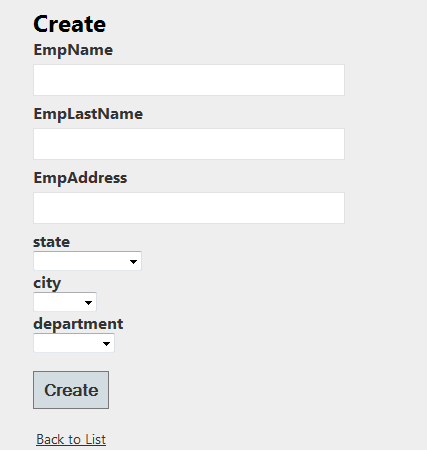Return to the employee list page
The width and height of the screenshot is (427, 450).
71,439
